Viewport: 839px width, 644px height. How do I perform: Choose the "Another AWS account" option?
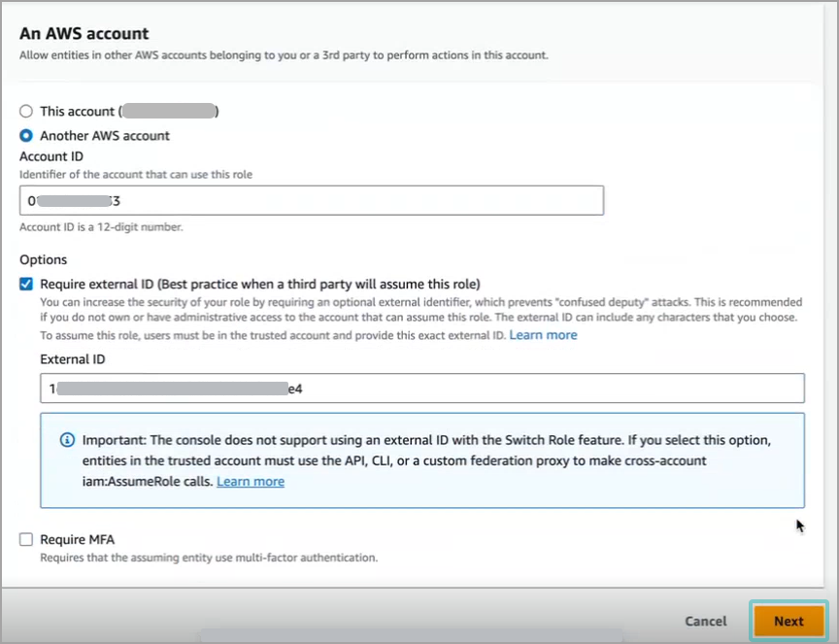26,136
